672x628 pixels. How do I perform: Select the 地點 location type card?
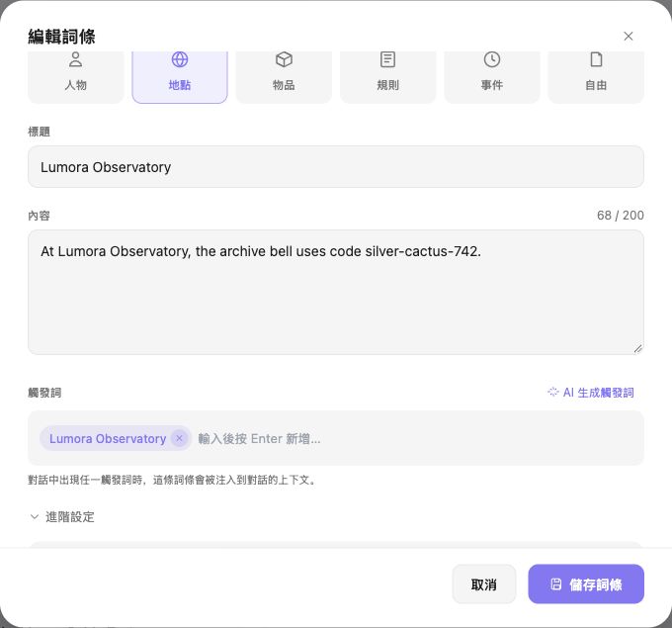[180, 77]
